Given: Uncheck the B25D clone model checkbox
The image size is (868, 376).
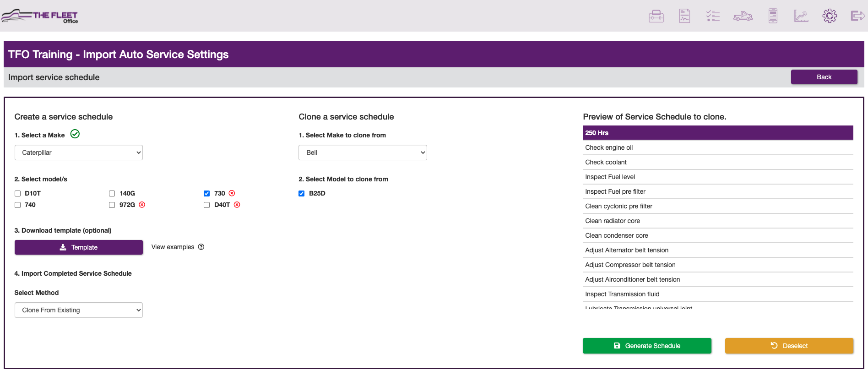Looking at the screenshot, I should click(x=301, y=193).
